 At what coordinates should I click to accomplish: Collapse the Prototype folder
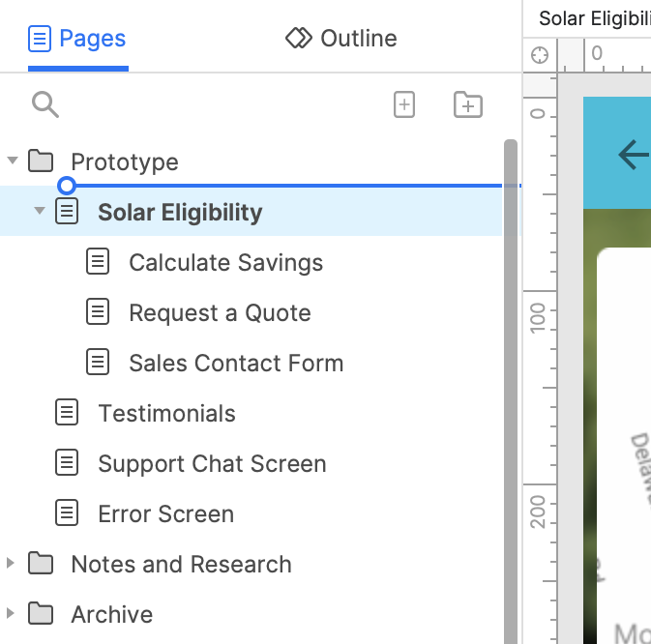coord(13,161)
